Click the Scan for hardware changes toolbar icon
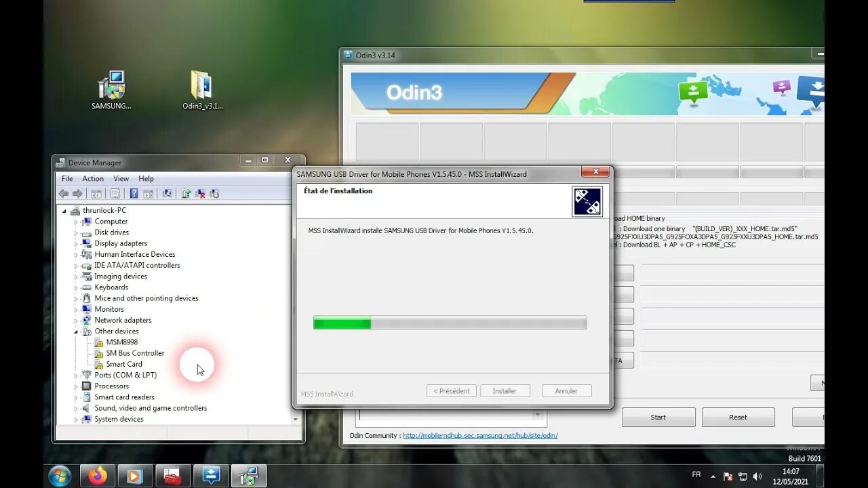Screen dimensions: 868x488 click(167, 194)
